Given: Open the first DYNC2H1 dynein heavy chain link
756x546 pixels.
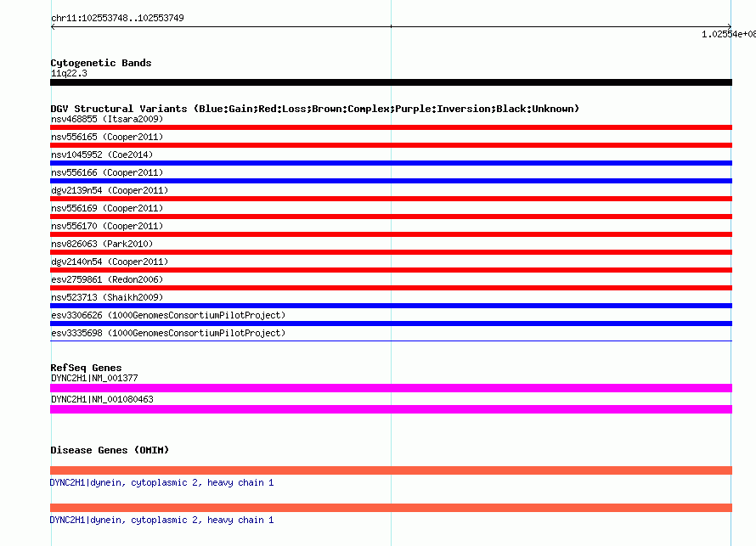Looking at the screenshot, I should [x=161, y=483].
